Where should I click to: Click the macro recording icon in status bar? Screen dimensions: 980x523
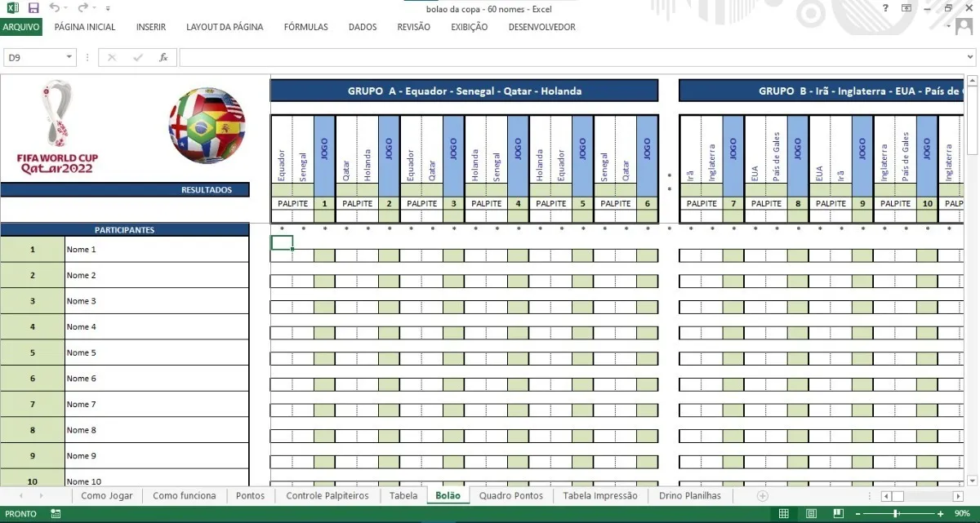coord(56,514)
